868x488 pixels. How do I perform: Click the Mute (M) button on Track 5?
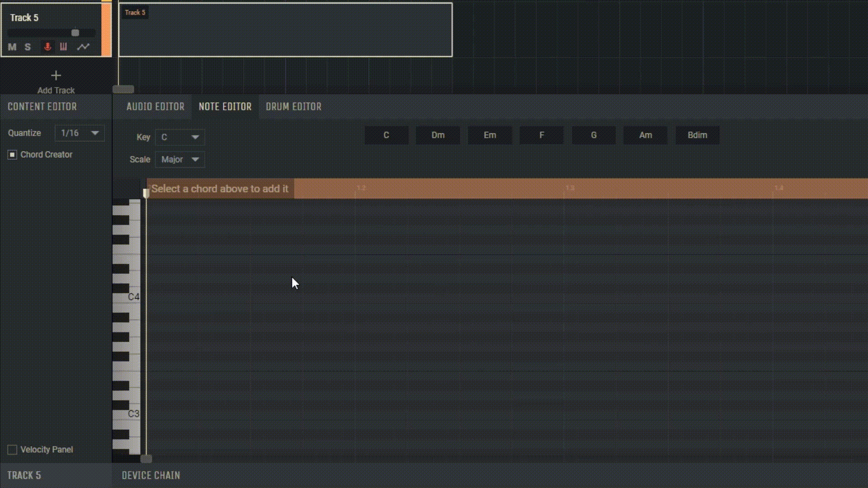pos(12,47)
